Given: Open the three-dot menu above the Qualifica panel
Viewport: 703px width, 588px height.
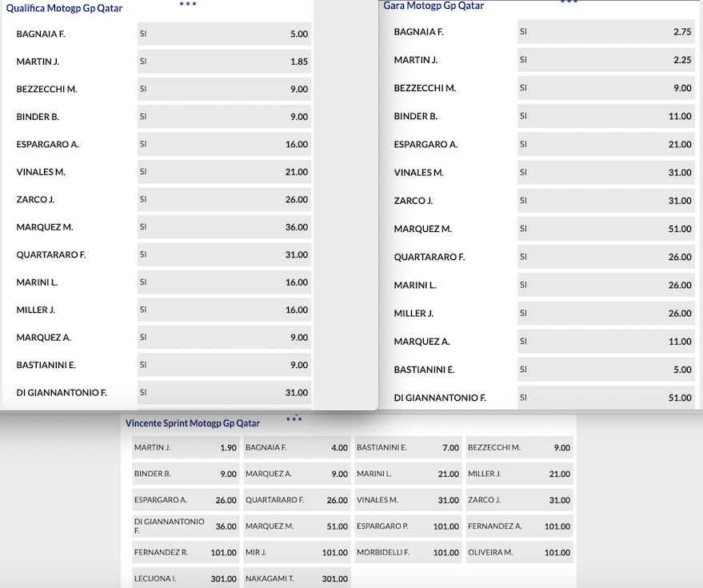Looking at the screenshot, I should click(187, 4).
